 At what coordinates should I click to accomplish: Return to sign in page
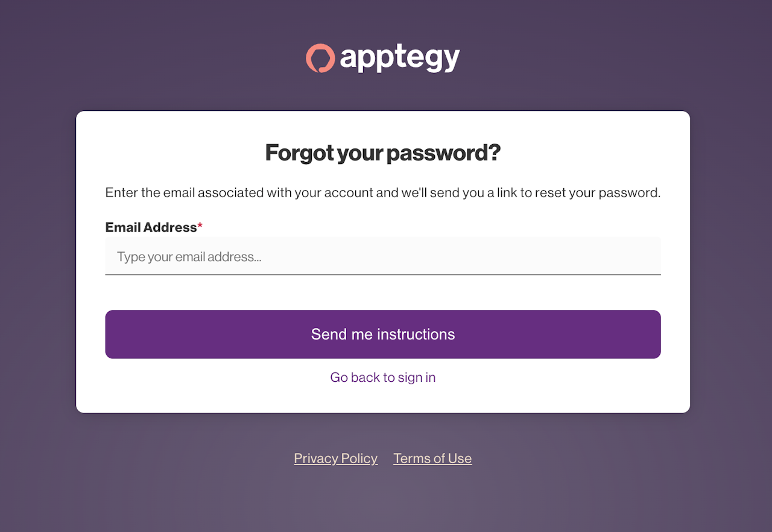[383, 377]
